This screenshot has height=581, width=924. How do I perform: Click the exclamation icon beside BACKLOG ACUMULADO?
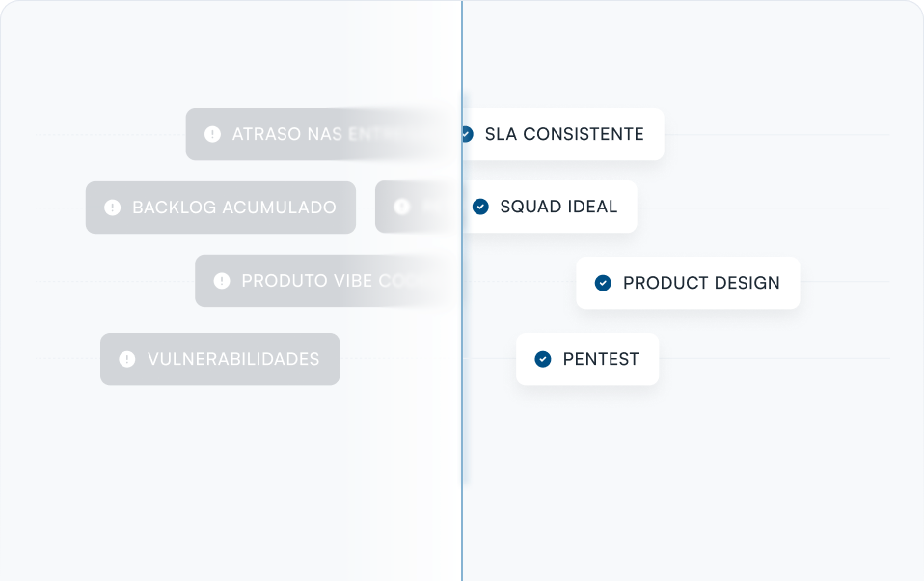click(x=113, y=207)
